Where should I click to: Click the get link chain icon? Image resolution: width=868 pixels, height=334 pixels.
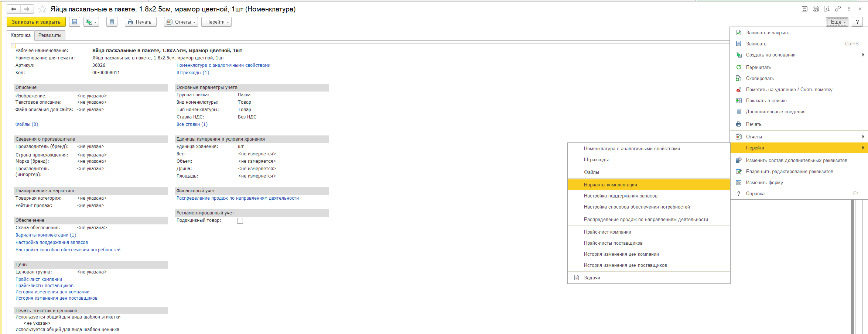click(838, 9)
